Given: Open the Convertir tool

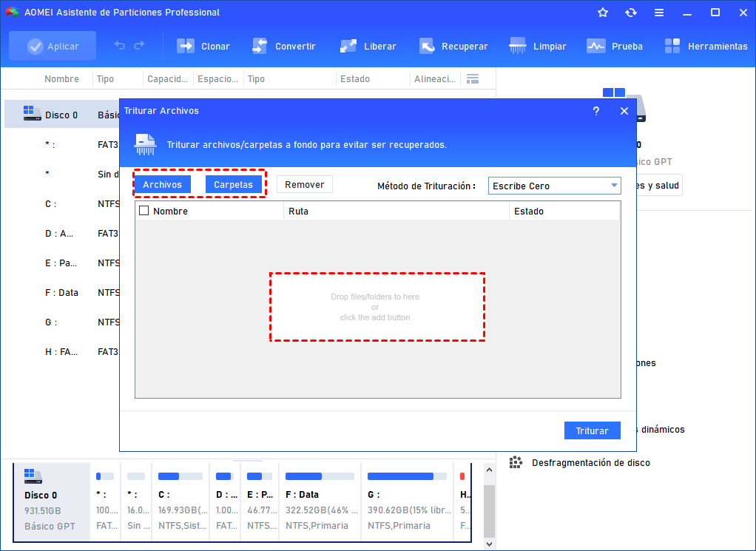Looking at the screenshot, I should pyautogui.click(x=260, y=46).
